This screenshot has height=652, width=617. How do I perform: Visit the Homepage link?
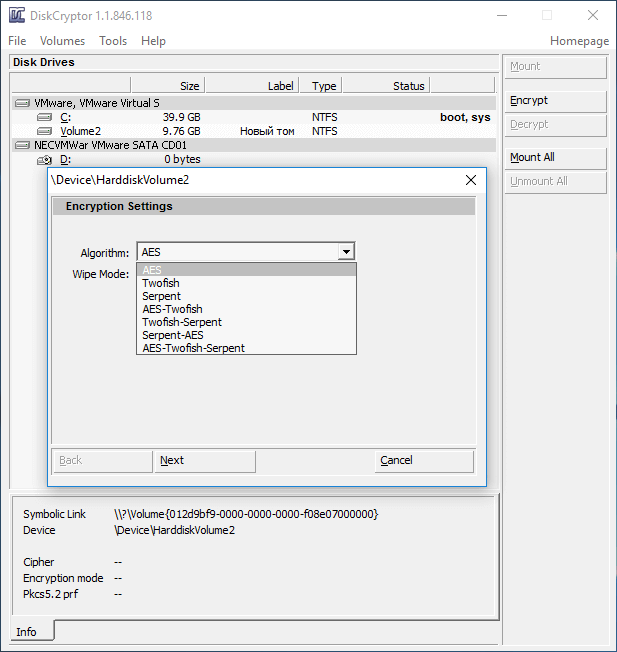tap(579, 41)
